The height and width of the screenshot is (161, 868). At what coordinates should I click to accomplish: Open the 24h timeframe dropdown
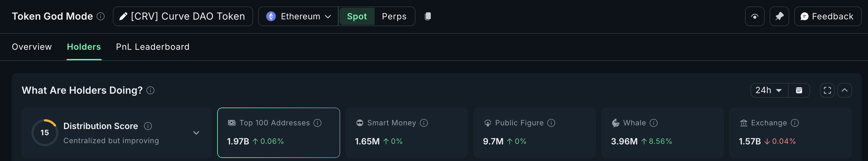[x=769, y=90]
